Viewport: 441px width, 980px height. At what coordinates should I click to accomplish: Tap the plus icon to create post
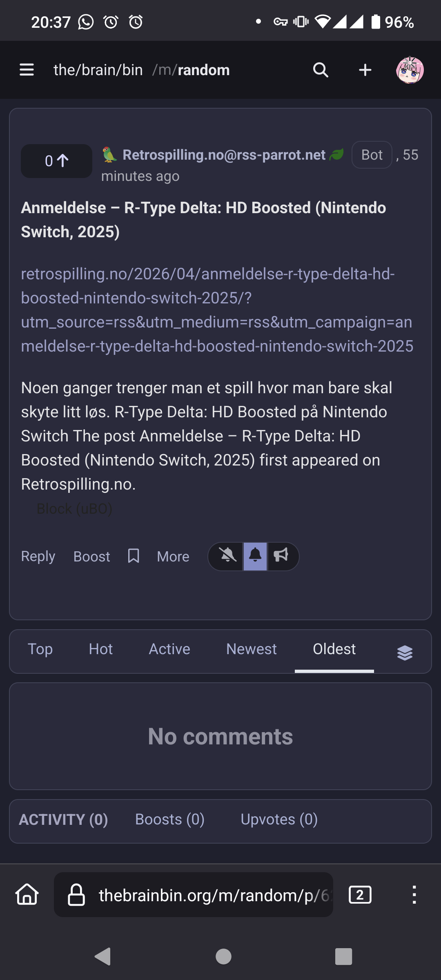(x=365, y=70)
